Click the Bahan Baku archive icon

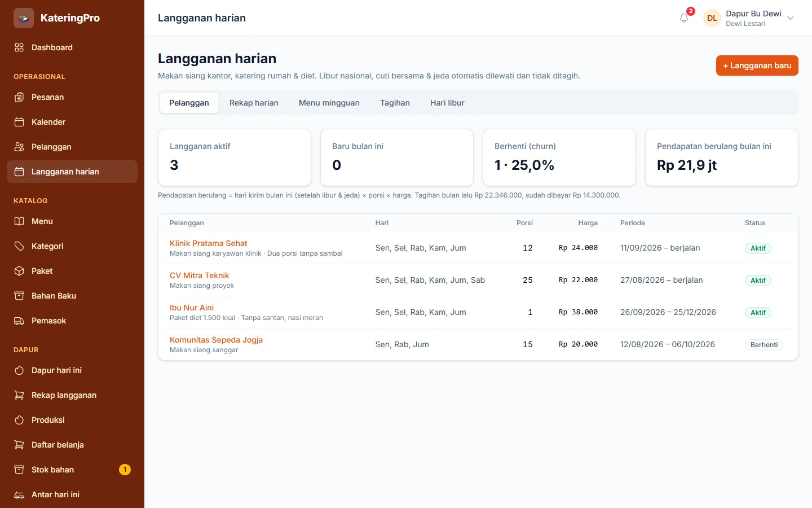19,296
